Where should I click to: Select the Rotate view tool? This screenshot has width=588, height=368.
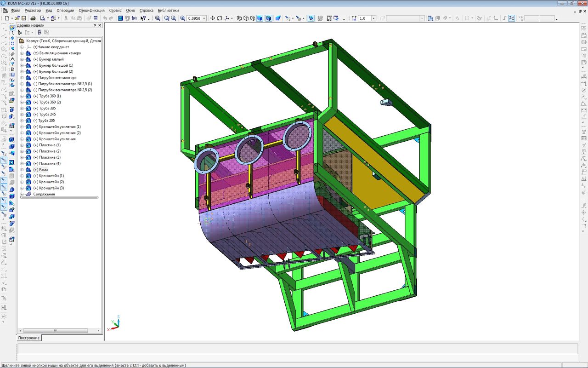220,18
